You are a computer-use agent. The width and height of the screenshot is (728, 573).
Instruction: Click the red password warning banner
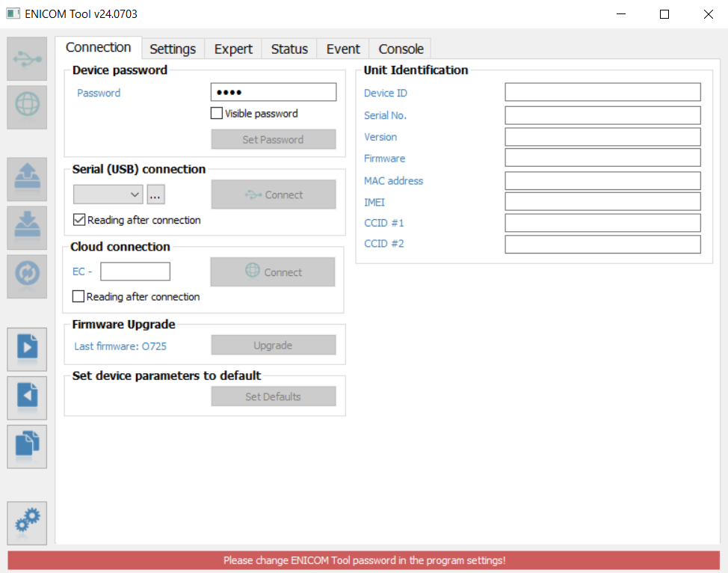pyautogui.click(x=364, y=560)
